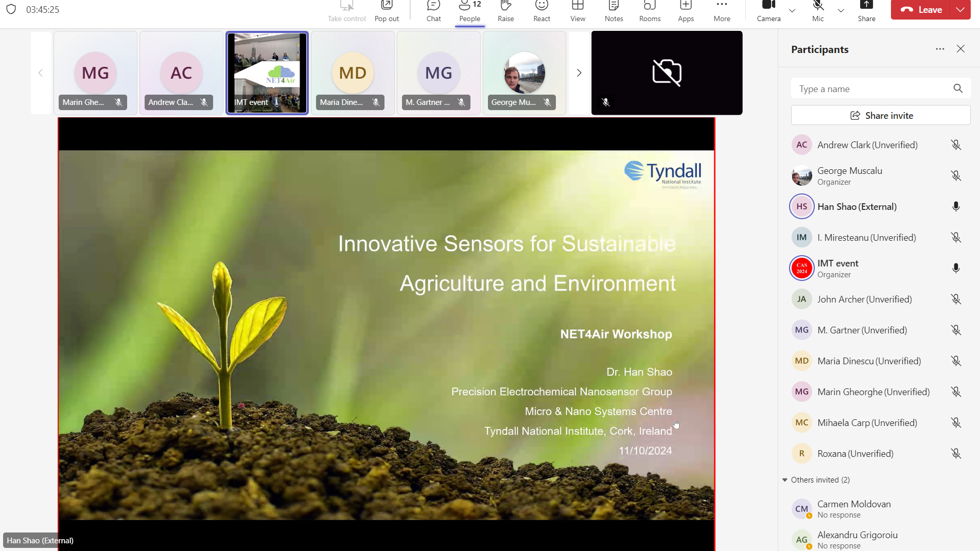Toggle the mic icon next to John Archer
This screenshot has height=551, width=980.
click(956, 299)
